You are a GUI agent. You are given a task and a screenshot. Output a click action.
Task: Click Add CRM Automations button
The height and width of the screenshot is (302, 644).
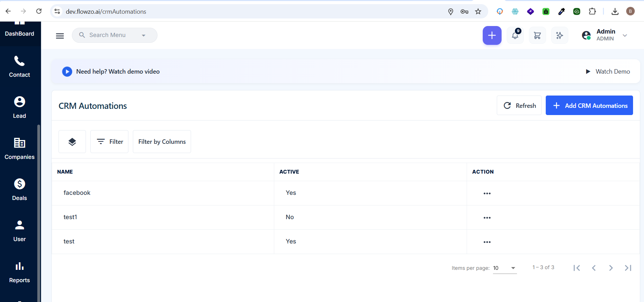(589, 105)
